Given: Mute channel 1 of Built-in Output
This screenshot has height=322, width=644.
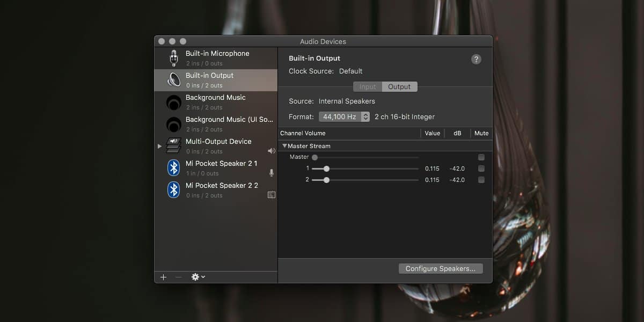Looking at the screenshot, I should click(481, 168).
